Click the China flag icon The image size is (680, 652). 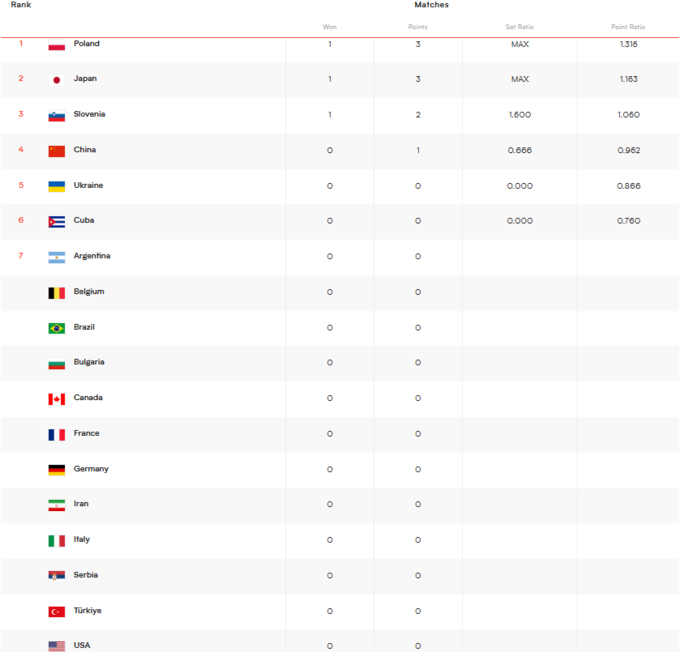(x=56, y=151)
